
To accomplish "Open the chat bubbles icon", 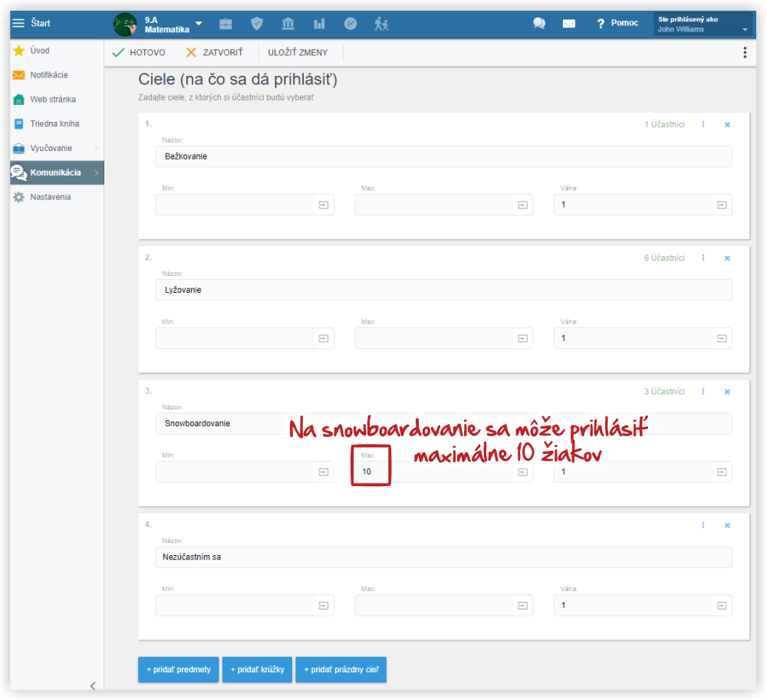I will coord(539,24).
